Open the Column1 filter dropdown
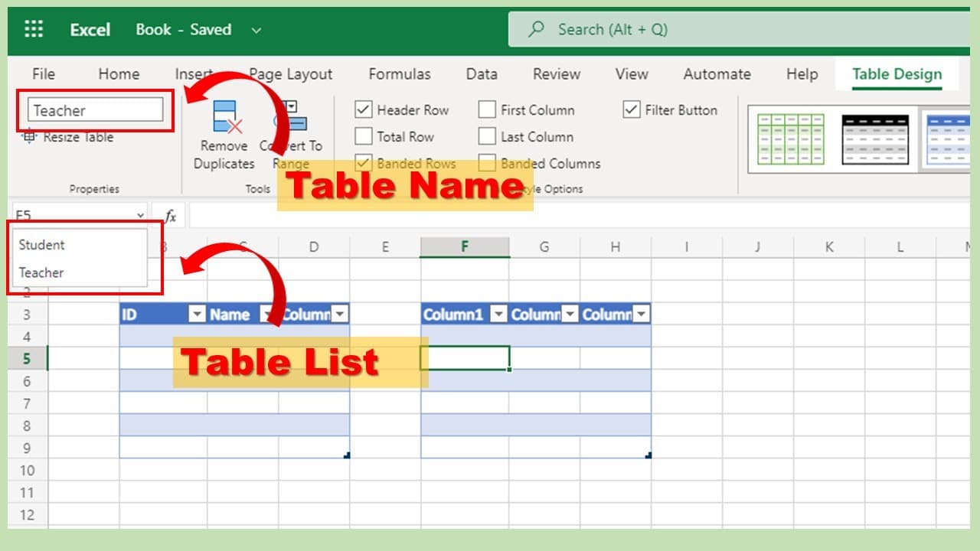 point(498,315)
